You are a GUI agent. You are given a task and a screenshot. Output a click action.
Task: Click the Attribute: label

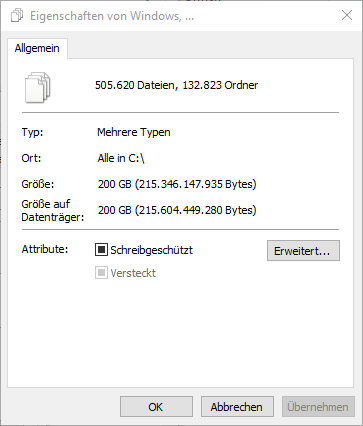click(45, 249)
